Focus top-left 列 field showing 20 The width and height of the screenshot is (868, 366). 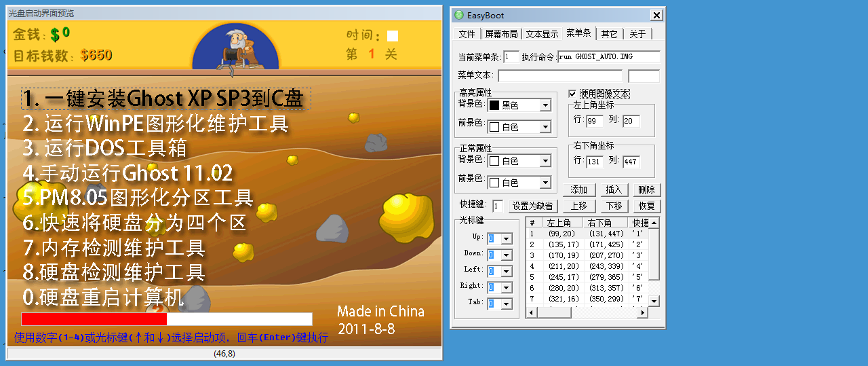(x=631, y=122)
